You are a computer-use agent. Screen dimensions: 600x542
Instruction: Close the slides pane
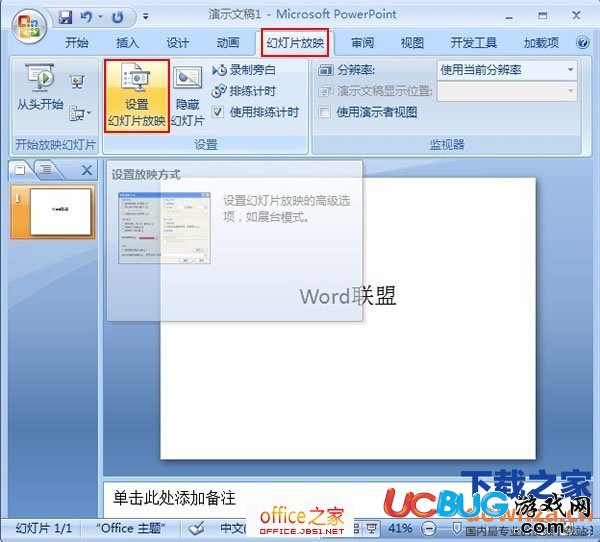point(87,170)
